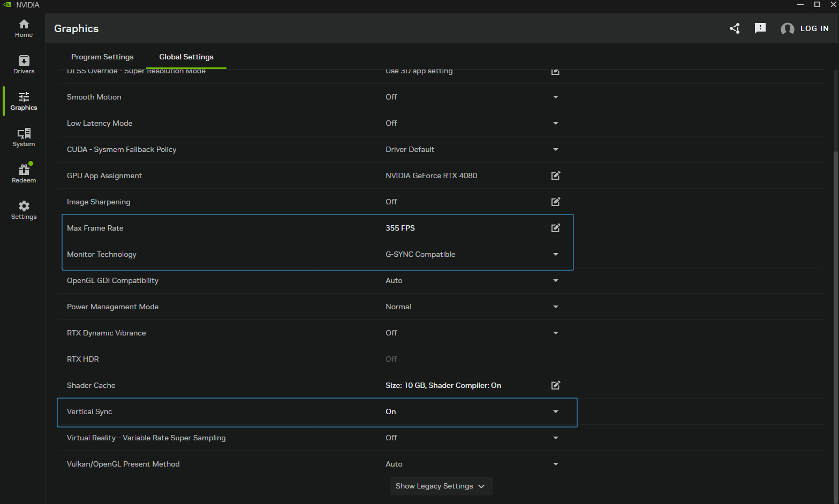Click the NVIDIA logo in title bar
The height and width of the screenshot is (504, 839).
pos(7,5)
